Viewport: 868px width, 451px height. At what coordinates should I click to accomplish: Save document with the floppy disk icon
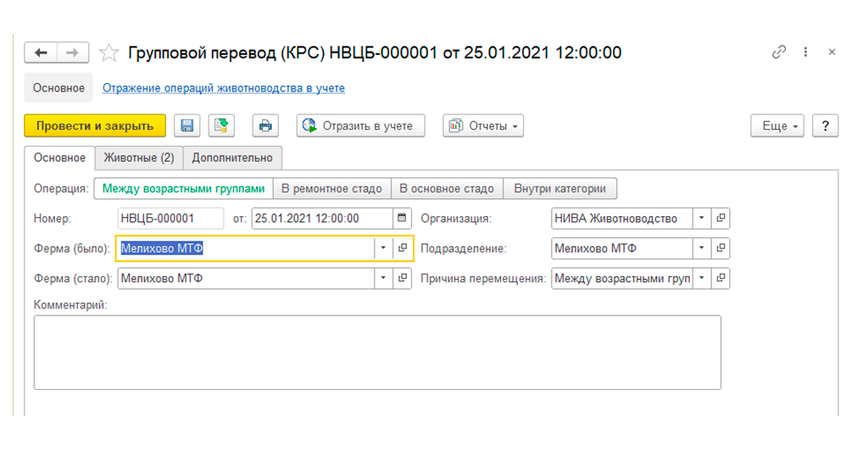187,125
